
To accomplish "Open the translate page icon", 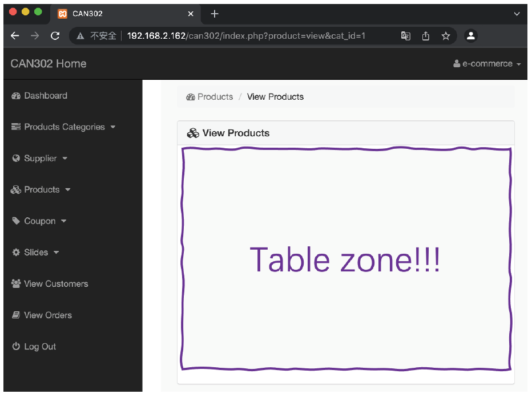I will [405, 36].
